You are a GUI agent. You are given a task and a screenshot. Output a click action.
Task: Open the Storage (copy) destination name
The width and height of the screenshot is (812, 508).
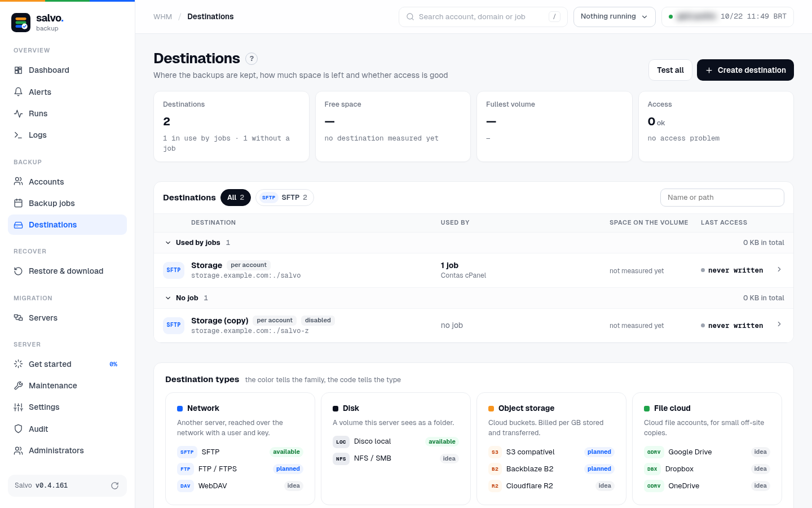point(220,321)
